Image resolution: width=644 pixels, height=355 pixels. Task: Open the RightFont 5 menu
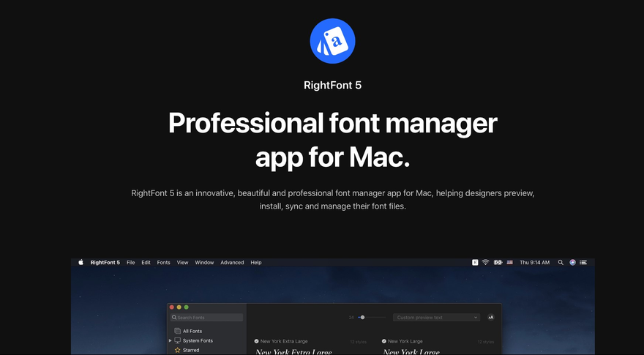click(105, 262)
